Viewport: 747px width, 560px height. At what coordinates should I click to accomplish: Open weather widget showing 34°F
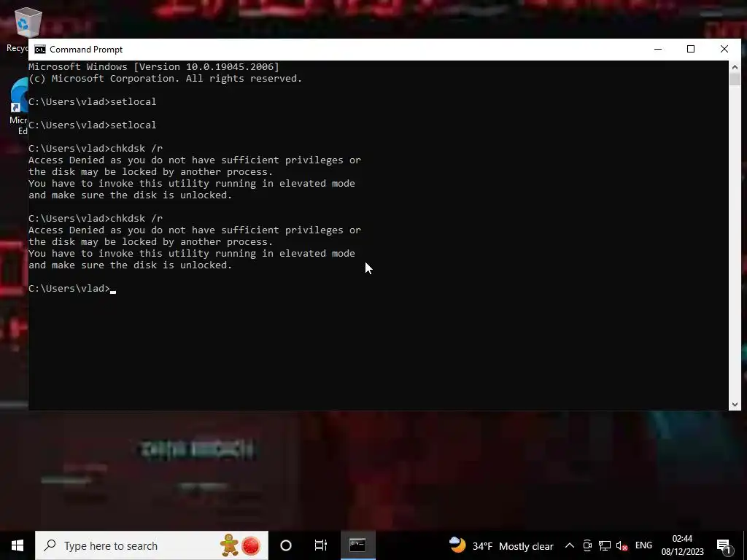pyautogui.click(x=501, y=545)
